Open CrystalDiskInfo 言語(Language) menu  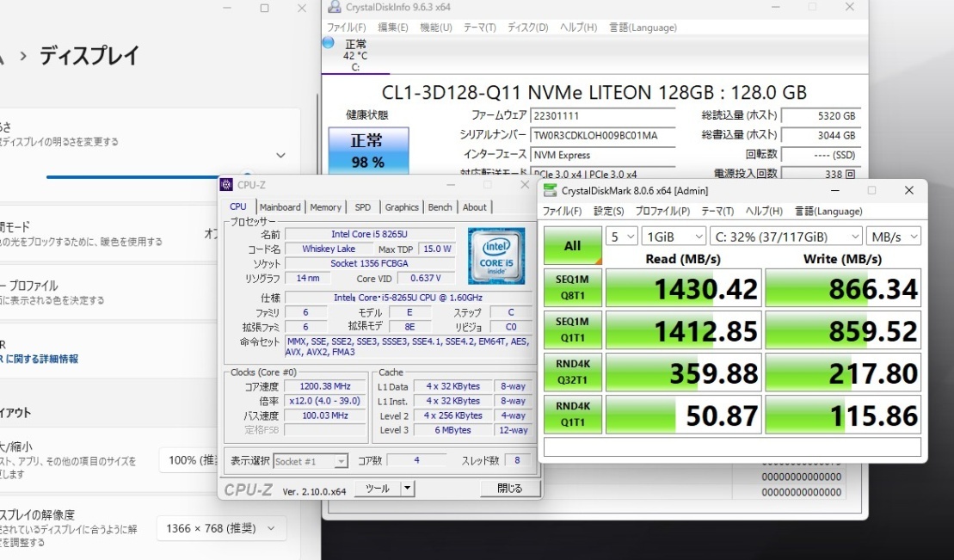click(643, 28)
